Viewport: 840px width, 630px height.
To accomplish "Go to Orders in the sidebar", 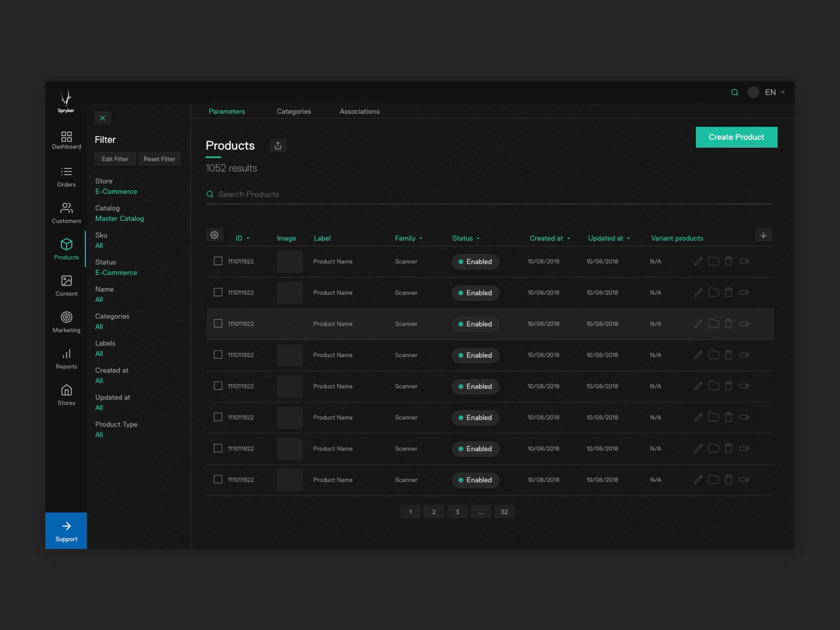I will pyautogui.click(x=67, y=177).
